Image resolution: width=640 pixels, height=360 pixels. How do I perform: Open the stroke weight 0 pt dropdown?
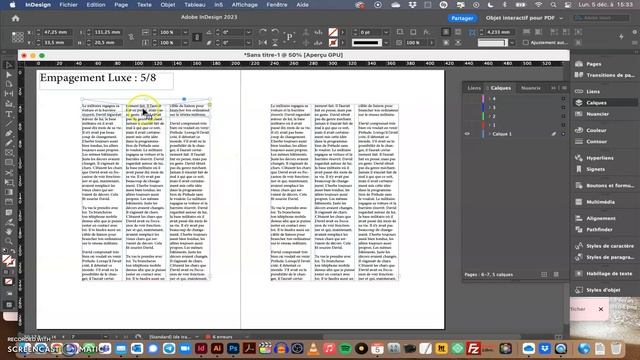pyautogui.click(x=386, y=32)
